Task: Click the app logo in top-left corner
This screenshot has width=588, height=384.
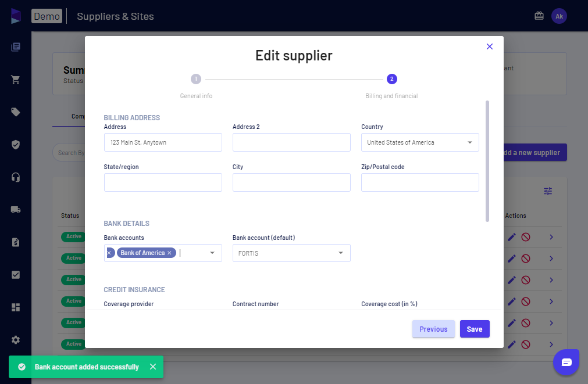Action: [x=15, y=16]
